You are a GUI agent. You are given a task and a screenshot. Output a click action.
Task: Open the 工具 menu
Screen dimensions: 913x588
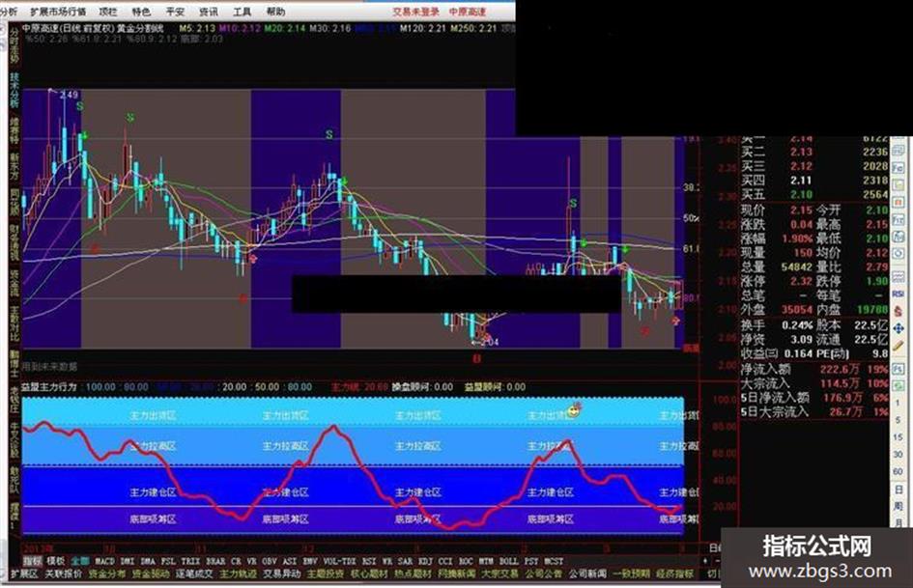pyautogui.click(x=242, y=11)
